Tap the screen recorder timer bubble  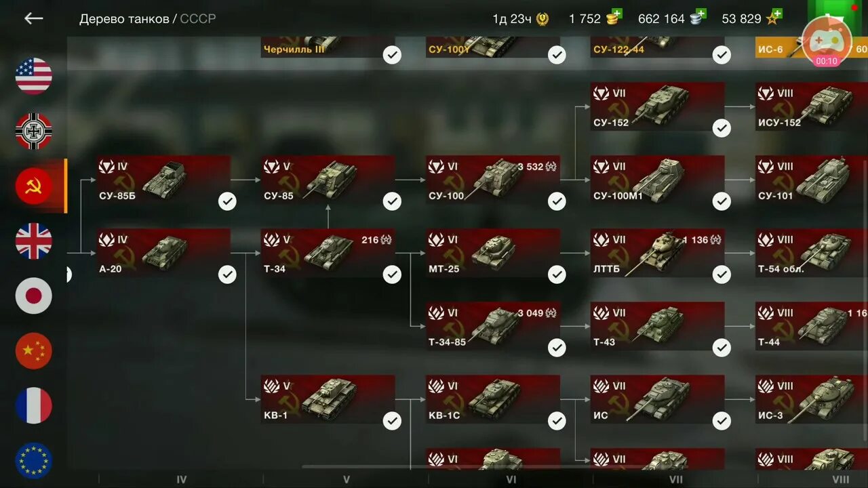point(827,41)
